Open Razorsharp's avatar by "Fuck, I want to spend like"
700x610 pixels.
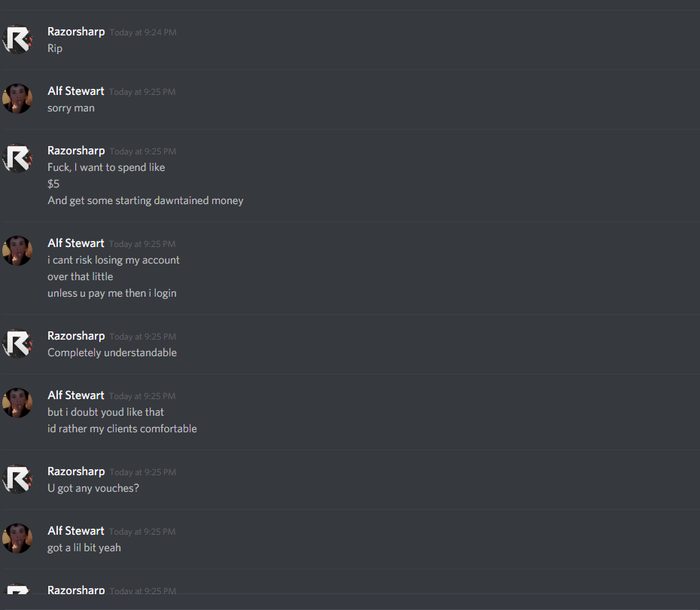[x=17, y=158]
